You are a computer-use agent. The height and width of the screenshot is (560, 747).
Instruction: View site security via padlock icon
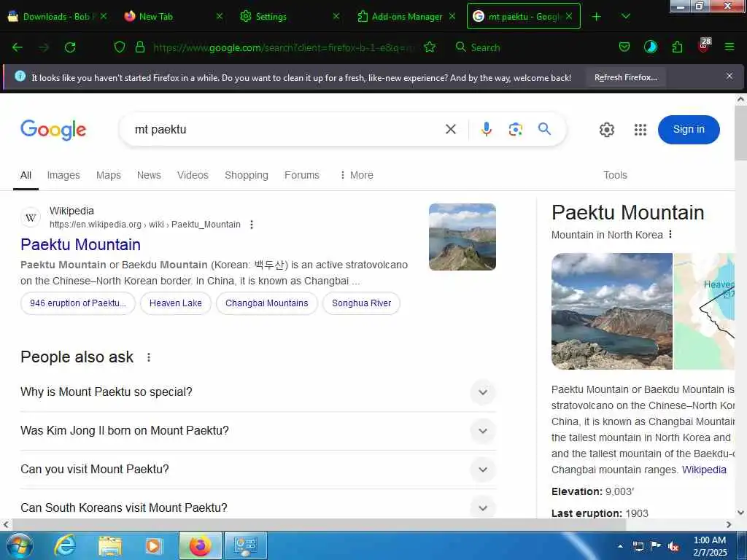tap(139, 47)
